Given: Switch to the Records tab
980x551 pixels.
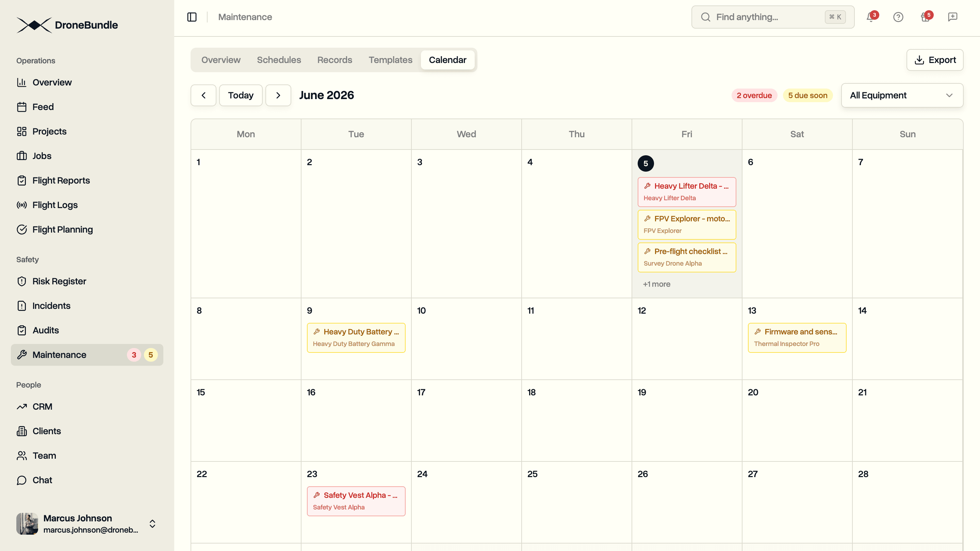Looking at the screenshot, I should point(334,60).
